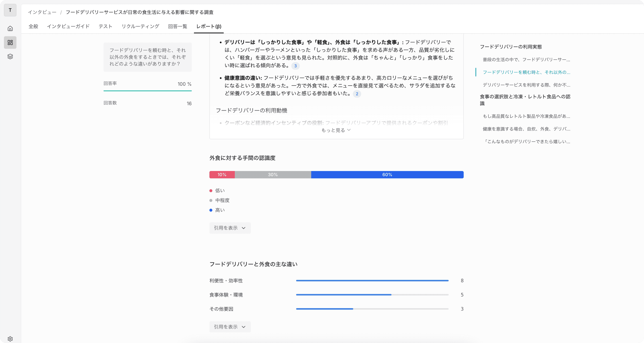Click the layers icon in the left sidebar
644x343 pixels.
pyautogui.click(x=10, y=56)
